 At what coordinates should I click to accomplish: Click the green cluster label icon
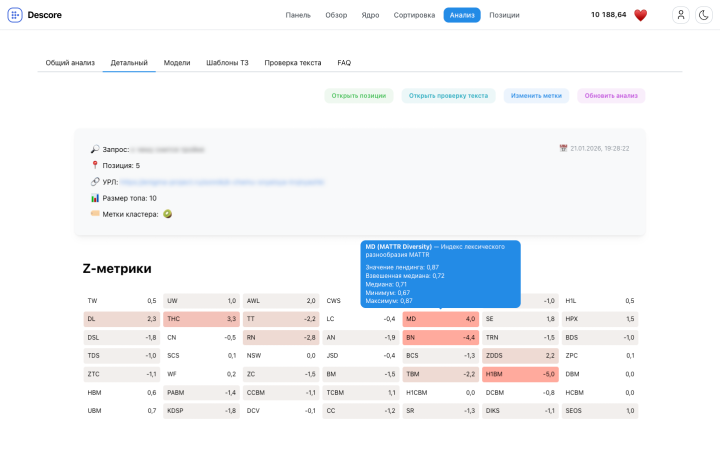168,214
